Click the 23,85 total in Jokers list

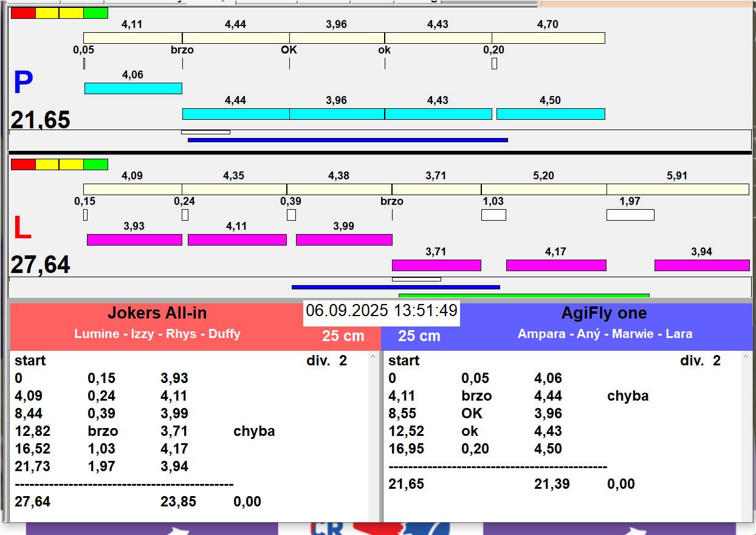178,502
